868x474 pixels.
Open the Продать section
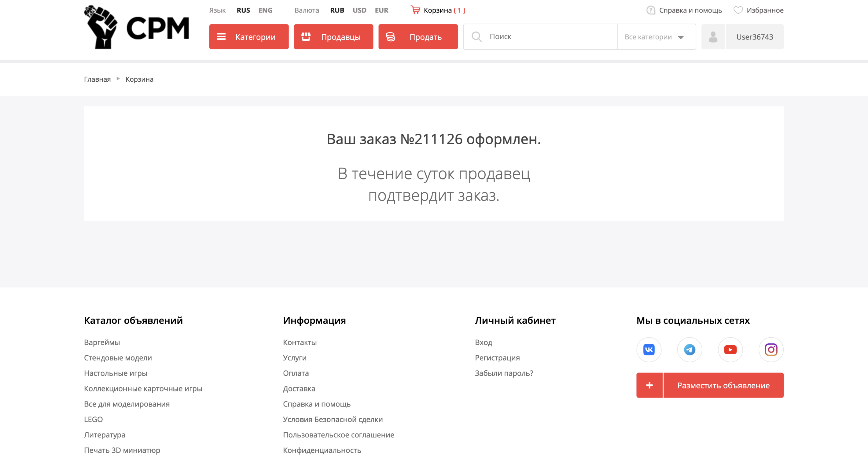[418, 37]
